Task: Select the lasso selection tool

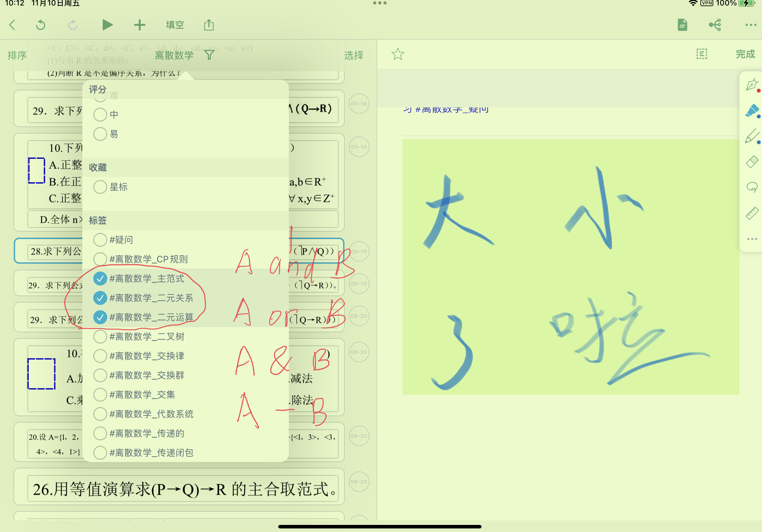Action: [752, 187]
